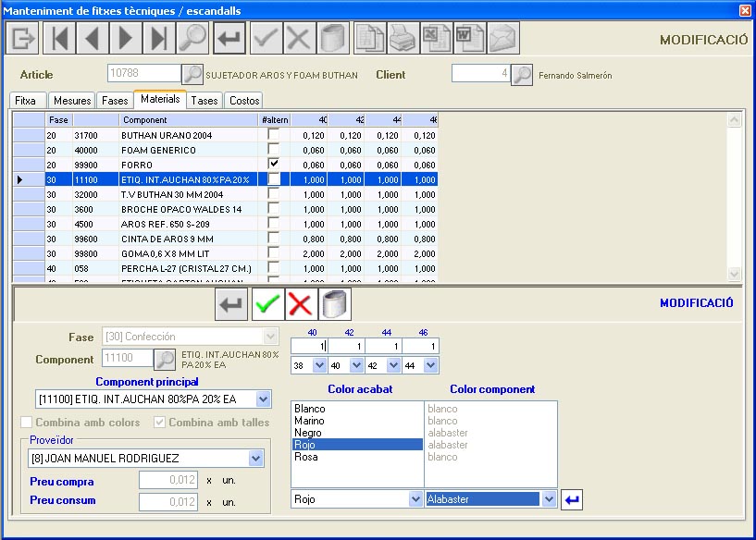Select Blanco in the Color acabat list
756x540 pixels.
click(357, 409)
